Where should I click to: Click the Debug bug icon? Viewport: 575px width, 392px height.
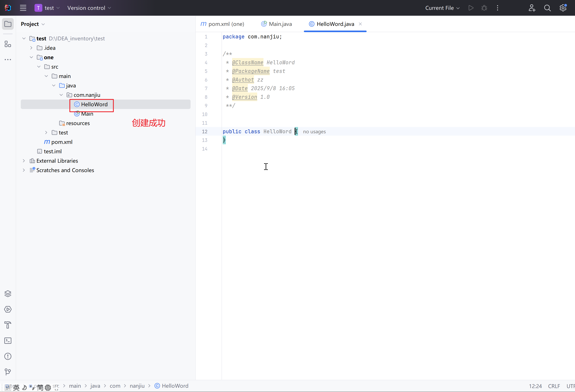coord(484,8)
